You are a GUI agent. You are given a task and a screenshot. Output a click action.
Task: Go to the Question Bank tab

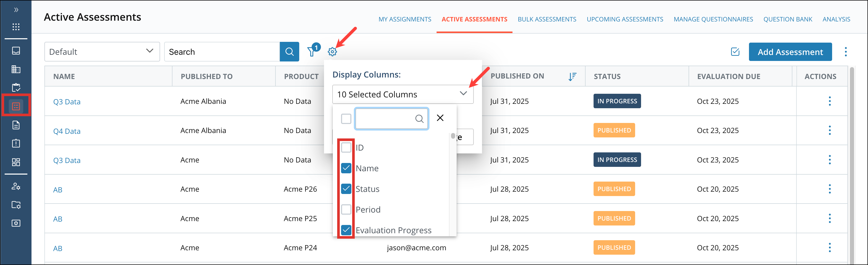pyautogui.click(x=787, y=19)
